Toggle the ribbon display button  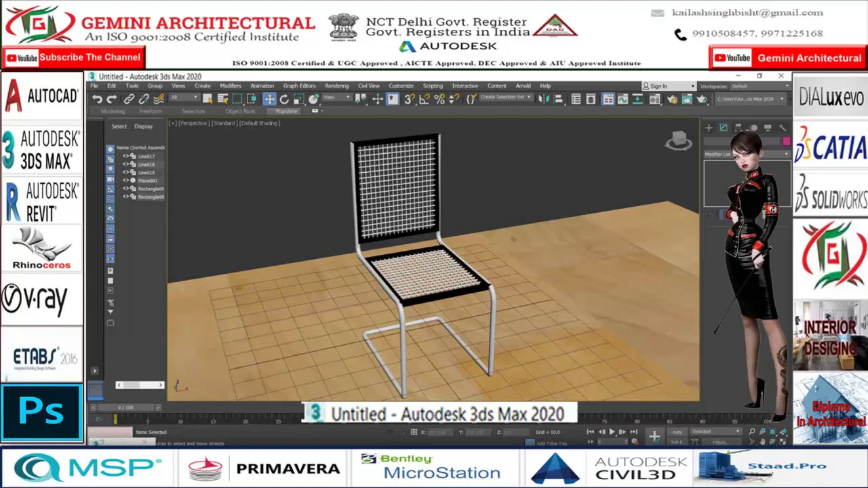(608, 100)
